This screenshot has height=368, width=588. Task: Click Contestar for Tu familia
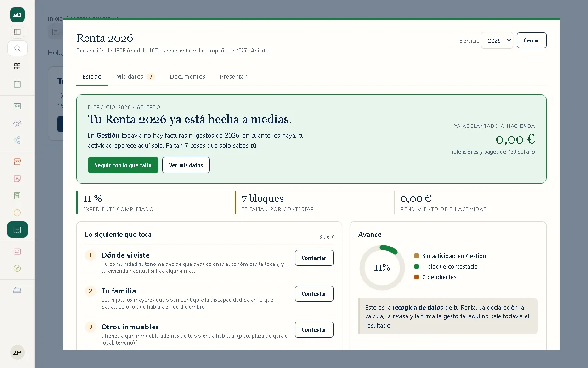pos(314,294)
